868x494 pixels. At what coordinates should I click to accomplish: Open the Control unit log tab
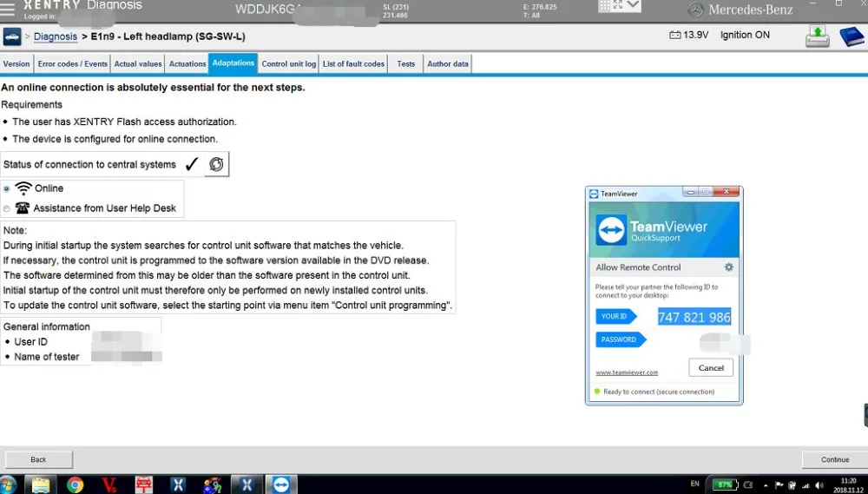pyautogui.click(x=288, y=63)
